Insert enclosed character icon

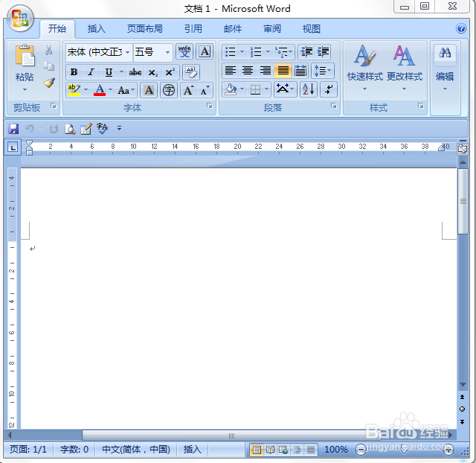(169, 90)
